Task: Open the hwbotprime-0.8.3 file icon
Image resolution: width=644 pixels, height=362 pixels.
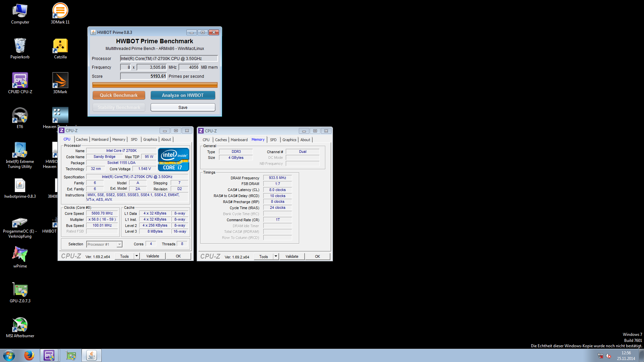Action: [x=20, y=188]
